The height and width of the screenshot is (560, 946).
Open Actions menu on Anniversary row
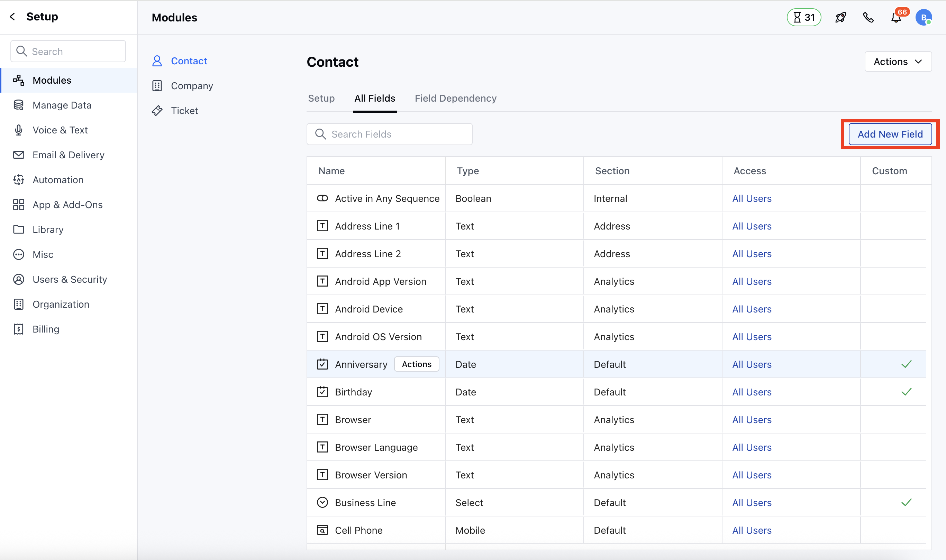pyautogui.click(x=416, y=364)
